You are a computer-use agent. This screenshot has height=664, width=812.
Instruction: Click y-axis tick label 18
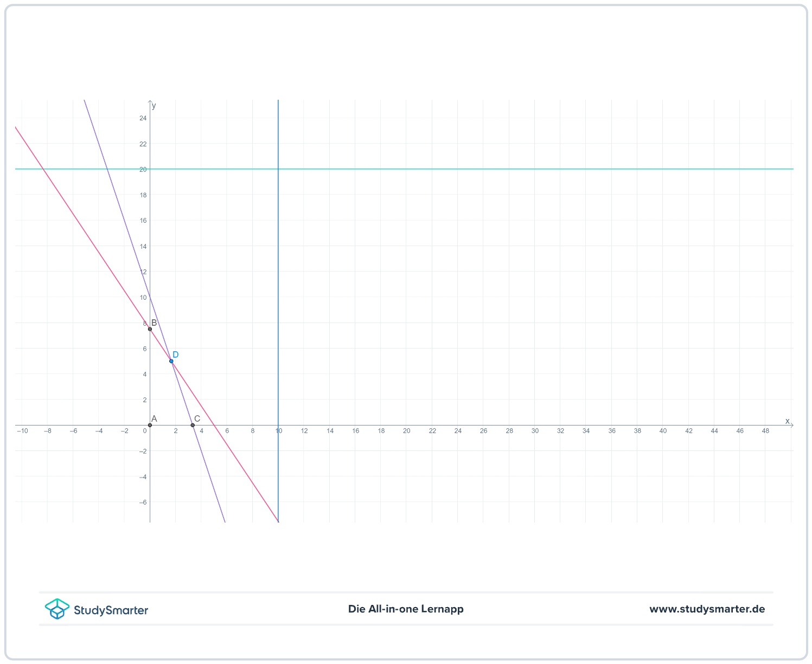point(143,195)
